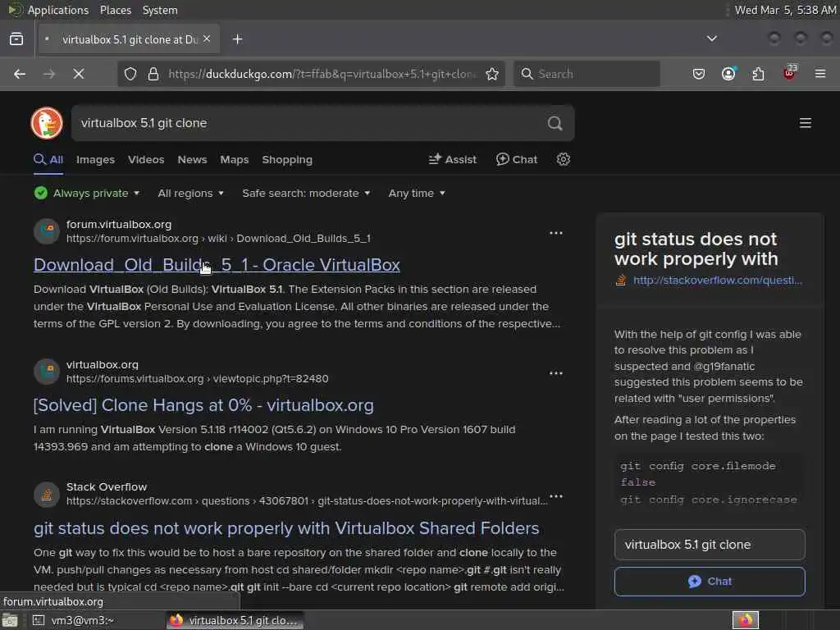
Task: Open Firefox application menu icon
Action: 820,74
